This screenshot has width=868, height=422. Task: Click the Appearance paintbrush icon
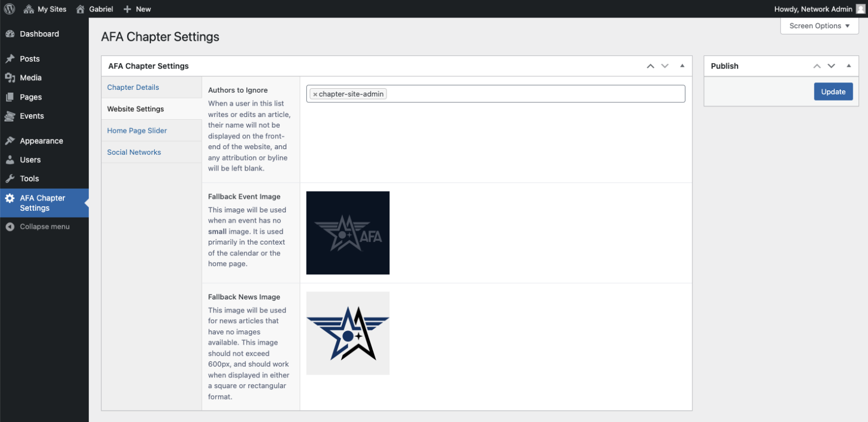click(x=10, y=141)
